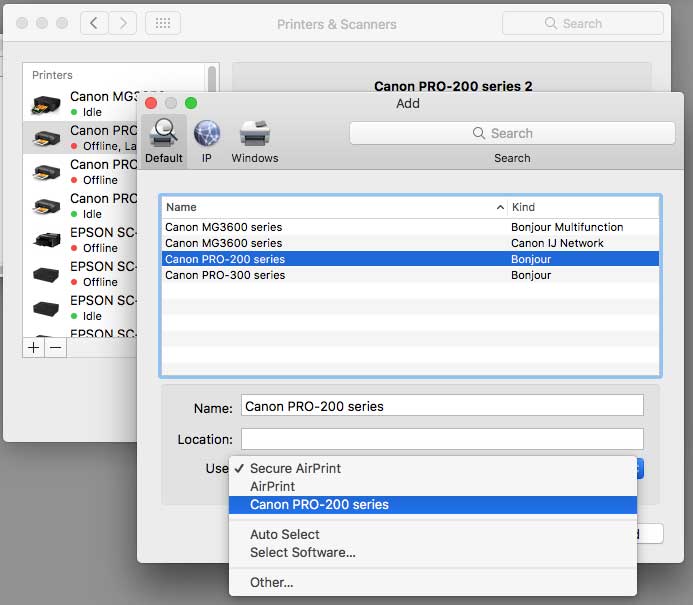693x605 pixels.
Task: Select Canon PRO-300 series row
Action: [410, 275]
